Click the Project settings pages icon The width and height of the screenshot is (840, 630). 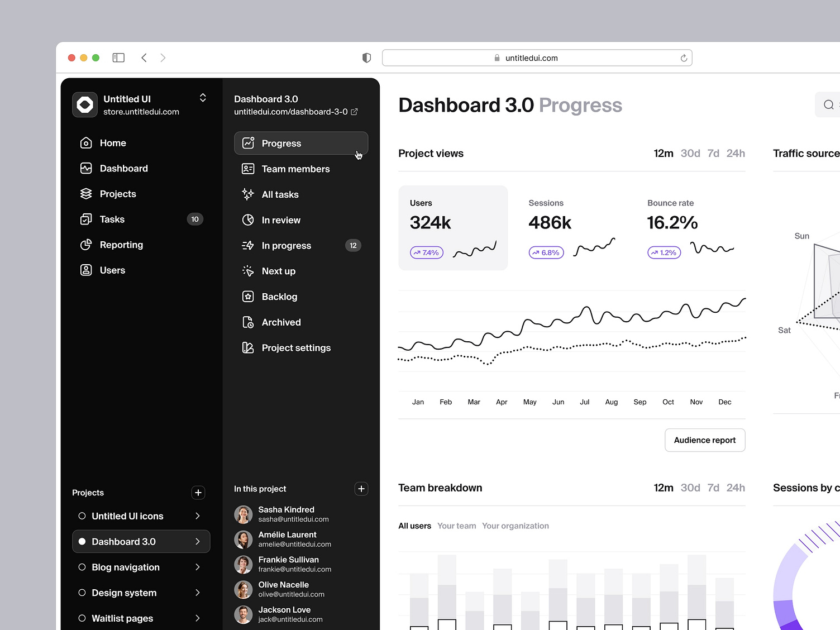[248, 347]
